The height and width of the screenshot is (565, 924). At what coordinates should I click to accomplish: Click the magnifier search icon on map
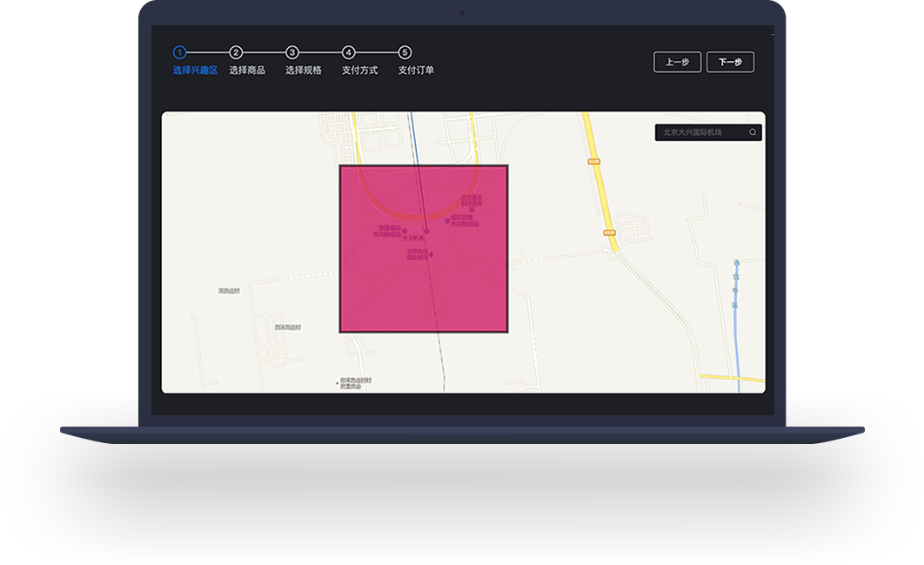point(753,132)
